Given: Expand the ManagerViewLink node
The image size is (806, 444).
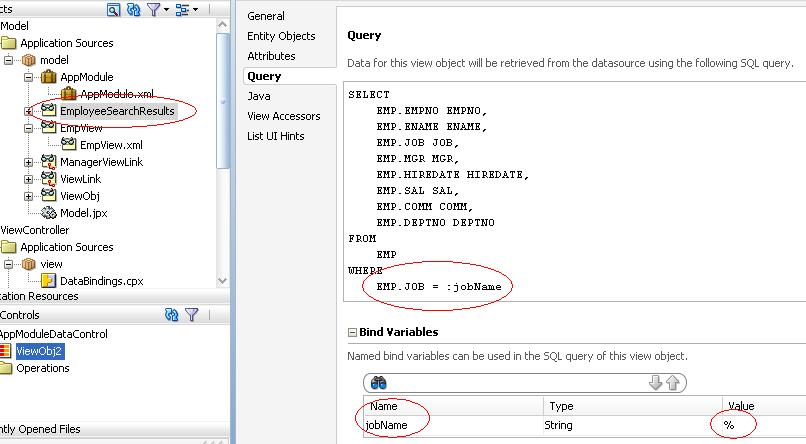Looking at the screenshot, I should [28, 162].
